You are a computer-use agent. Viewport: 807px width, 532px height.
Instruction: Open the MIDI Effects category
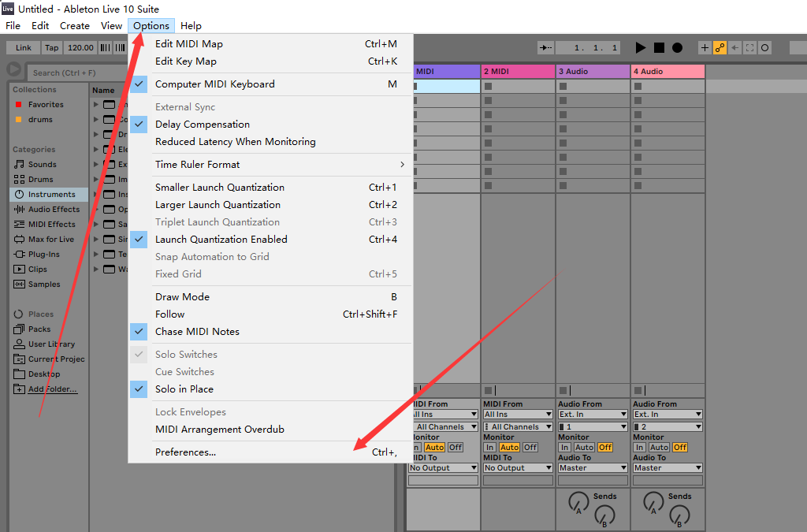[49, 224]
